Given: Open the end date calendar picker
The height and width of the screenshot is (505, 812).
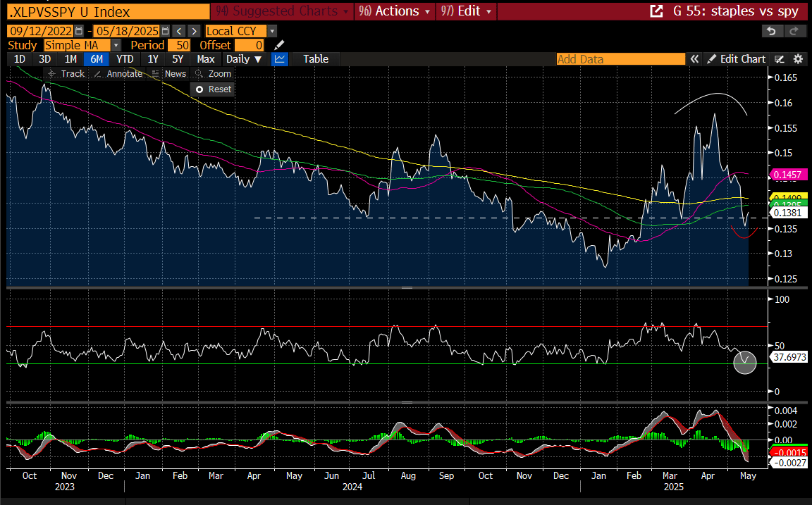Looking at the screenshot, I should coord(165,31).
